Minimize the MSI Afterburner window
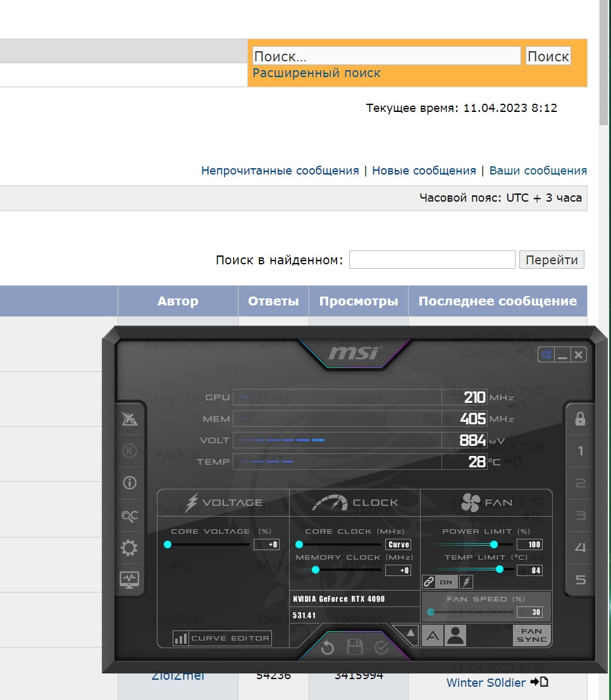Image resolution: width=611 pixels, height=700 pixels. tap(562, 355)
